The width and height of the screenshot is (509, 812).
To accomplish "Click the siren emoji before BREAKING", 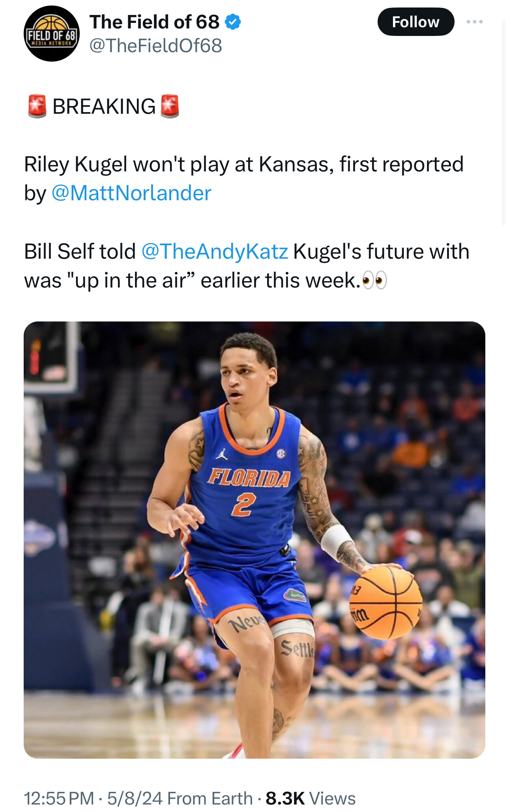I will (x=37, y=106).
